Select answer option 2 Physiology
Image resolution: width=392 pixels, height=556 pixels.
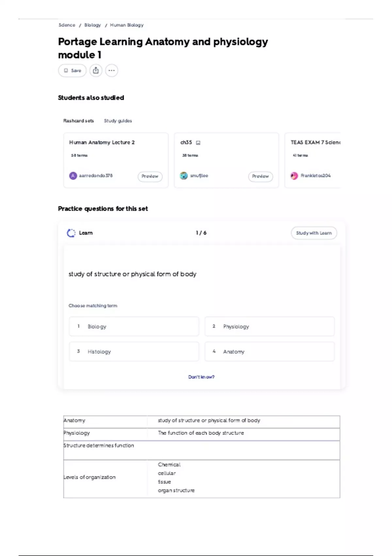(x=269, y=326)
